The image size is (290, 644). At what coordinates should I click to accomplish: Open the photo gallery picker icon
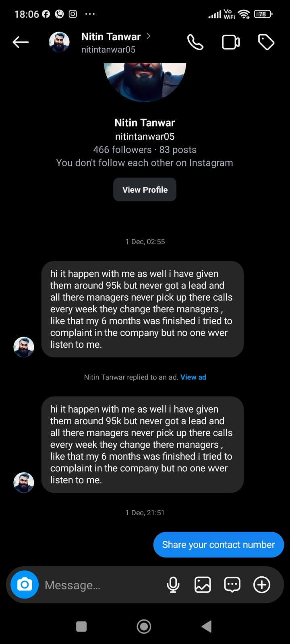click(x=203, y=584)
